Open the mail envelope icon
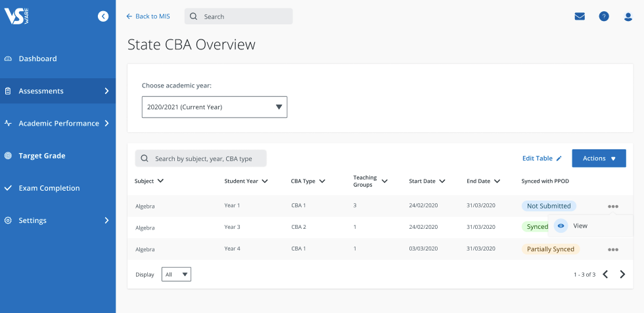The height and width of the screenshot is (313, 644). coord(580,16)
